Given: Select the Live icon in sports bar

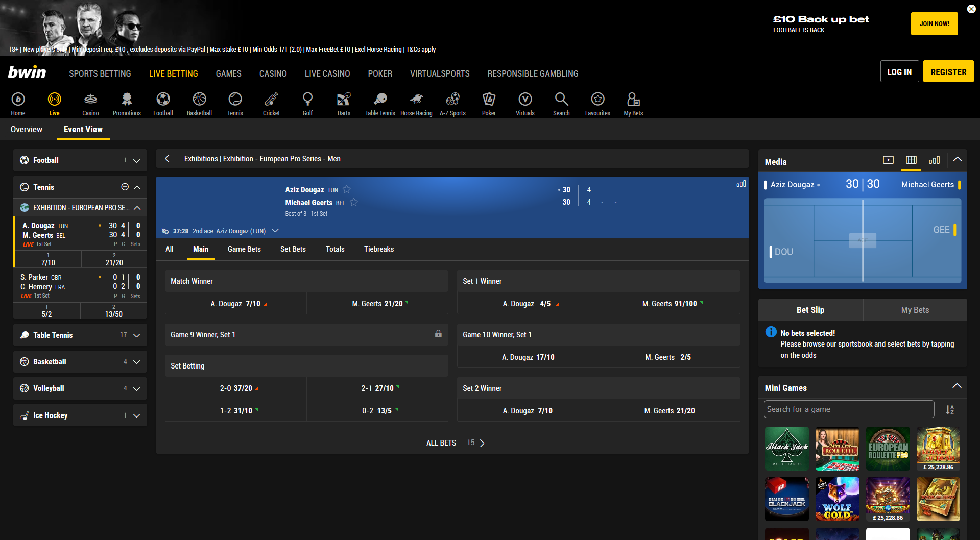Looking at the screenshot, I should pyautogui.click(x=54, y=104).
